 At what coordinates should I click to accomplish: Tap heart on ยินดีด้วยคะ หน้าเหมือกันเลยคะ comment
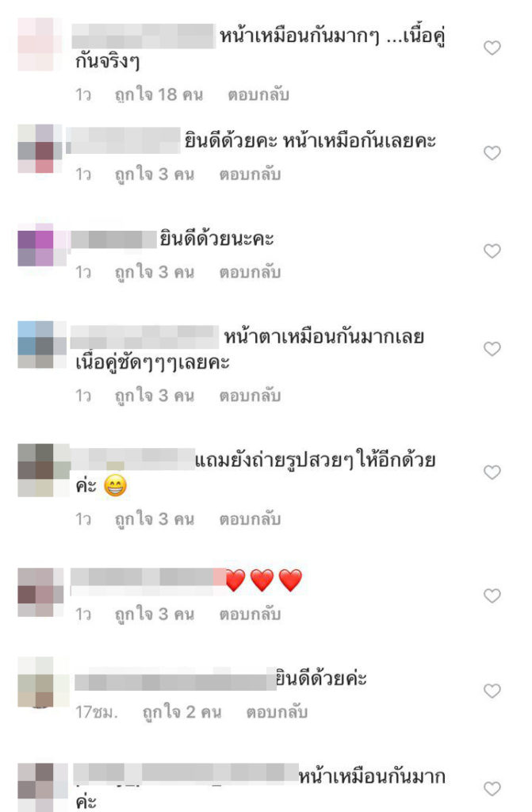click(492, 153)
